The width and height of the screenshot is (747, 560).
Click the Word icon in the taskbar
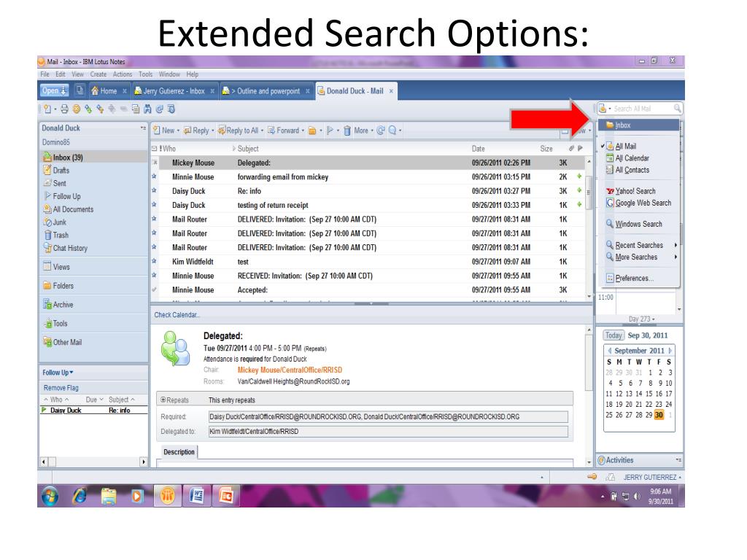click(196, 496)
